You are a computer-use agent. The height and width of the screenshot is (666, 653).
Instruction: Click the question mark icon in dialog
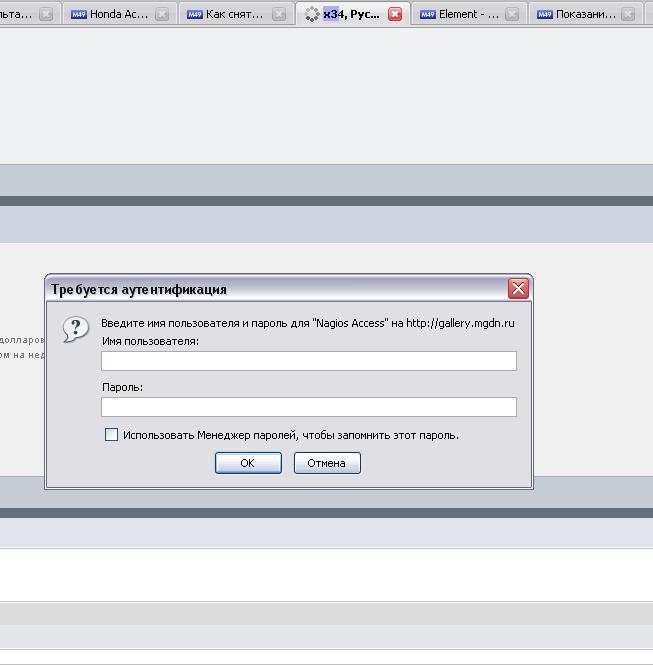pyautogui.click(x=75, y=329)
